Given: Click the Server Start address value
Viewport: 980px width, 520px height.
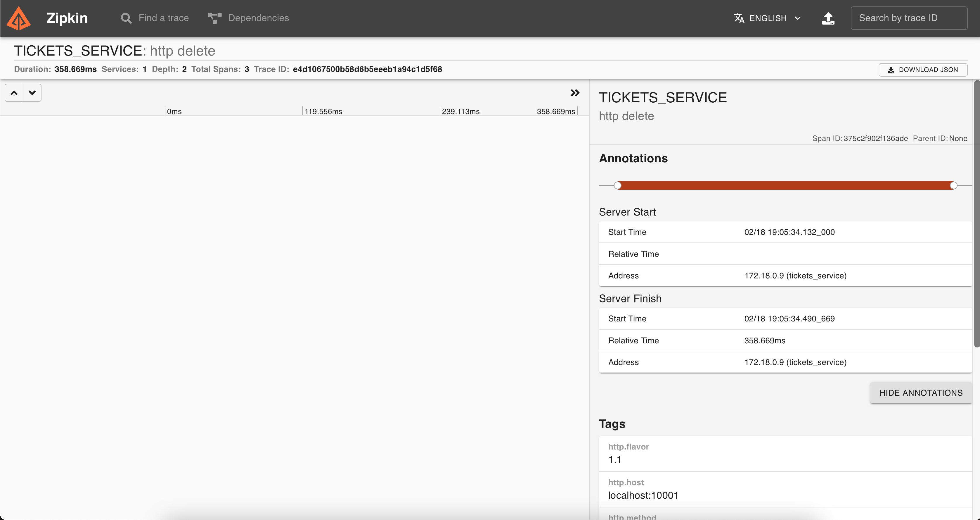Looking at the screenshot, I should [x=795, y=276].
